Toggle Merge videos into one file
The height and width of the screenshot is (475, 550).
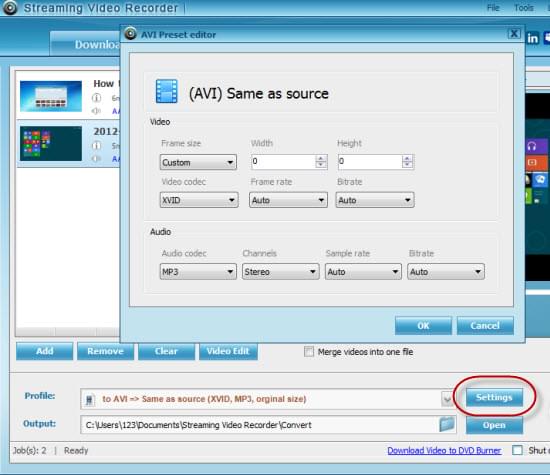pos(309,352)
